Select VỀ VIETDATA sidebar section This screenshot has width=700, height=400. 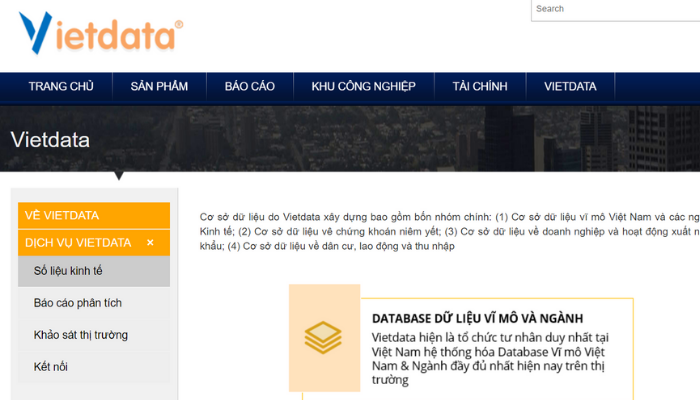click(x=94, y=216)
